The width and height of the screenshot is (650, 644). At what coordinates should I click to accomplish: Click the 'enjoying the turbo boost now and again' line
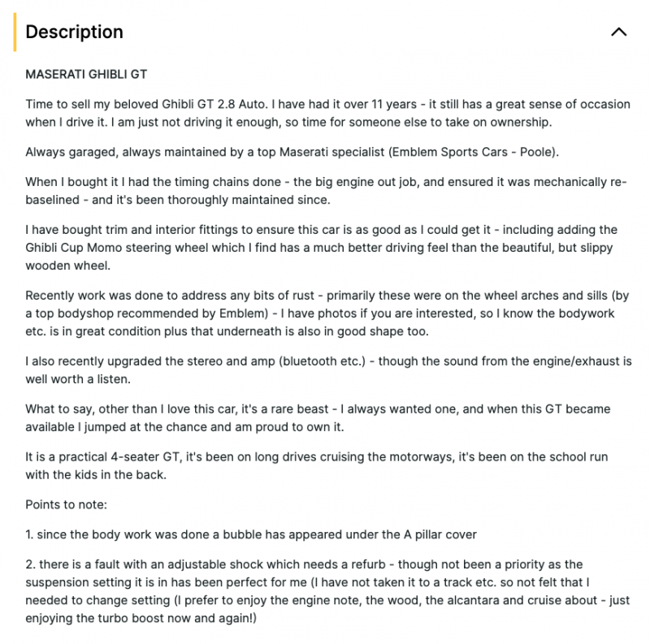click(141, 618)
